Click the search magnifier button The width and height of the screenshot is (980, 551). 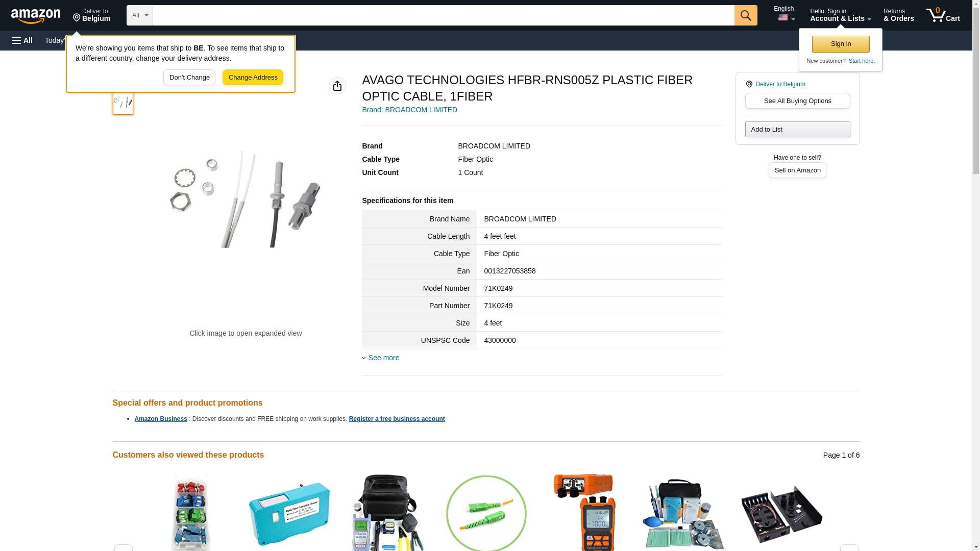(746, 15)
